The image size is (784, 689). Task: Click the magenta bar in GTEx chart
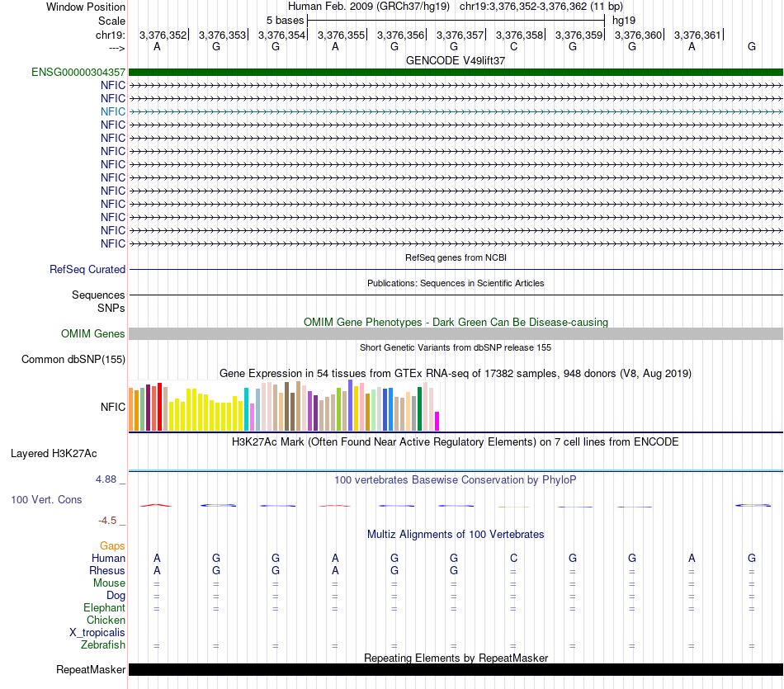[437, 421]
